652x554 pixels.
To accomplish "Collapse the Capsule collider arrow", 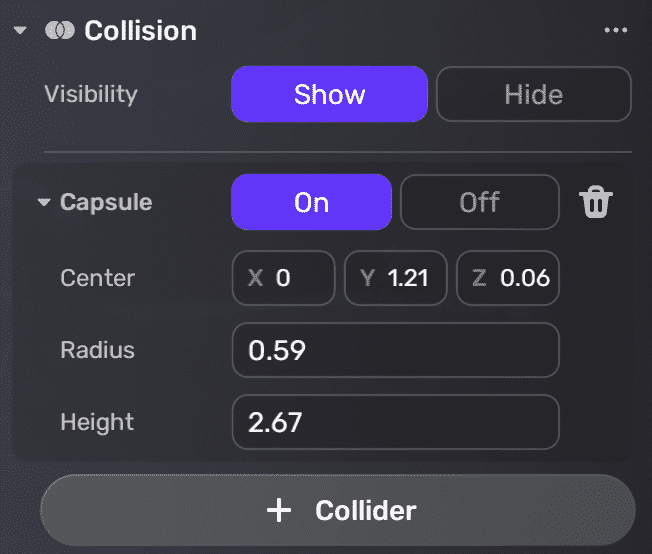I will [43, 203].
